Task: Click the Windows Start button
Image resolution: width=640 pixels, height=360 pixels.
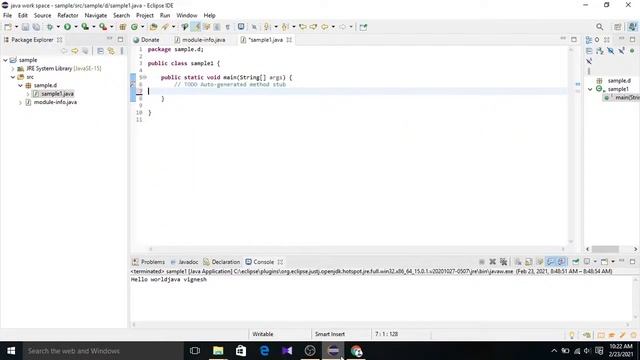Action: (x=11, y=351)
